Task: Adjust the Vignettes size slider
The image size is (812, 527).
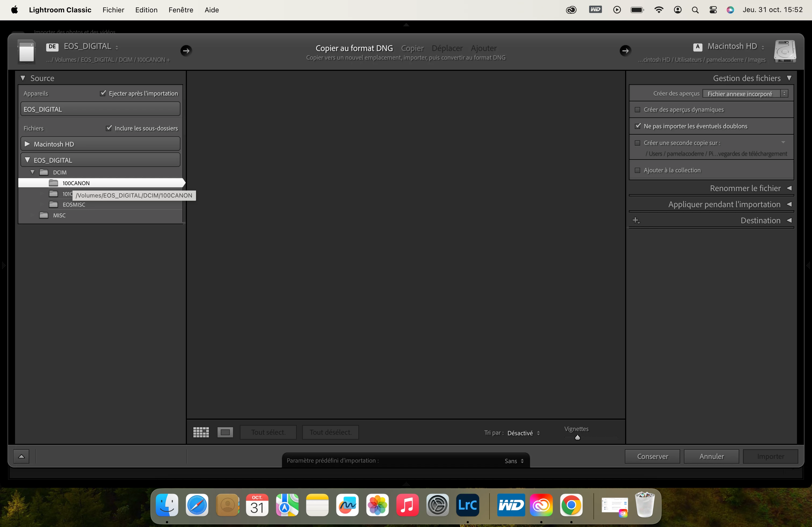Action: pos(577,437)
